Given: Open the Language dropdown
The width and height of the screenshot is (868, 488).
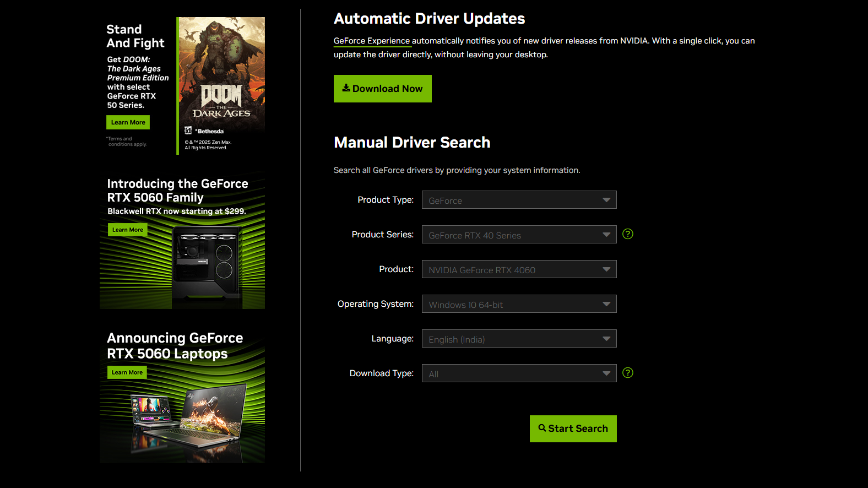Looking at the screenshot, I should pos(519,339).
